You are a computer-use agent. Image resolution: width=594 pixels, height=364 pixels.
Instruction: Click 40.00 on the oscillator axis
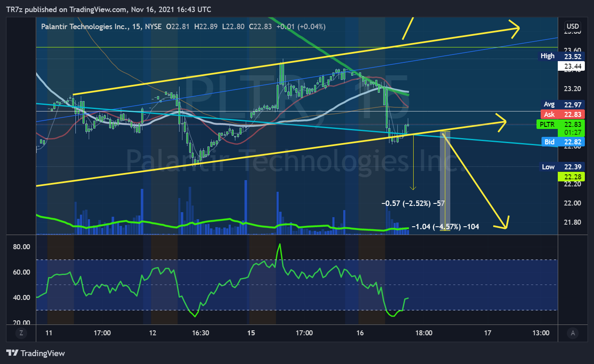tap(22, 297)
